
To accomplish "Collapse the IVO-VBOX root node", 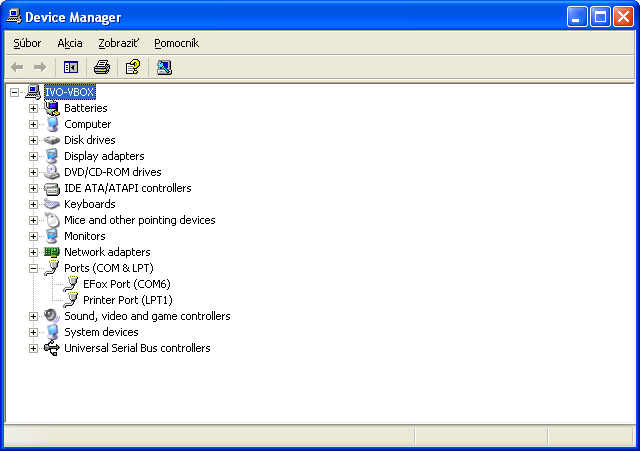I will point(14,92).
